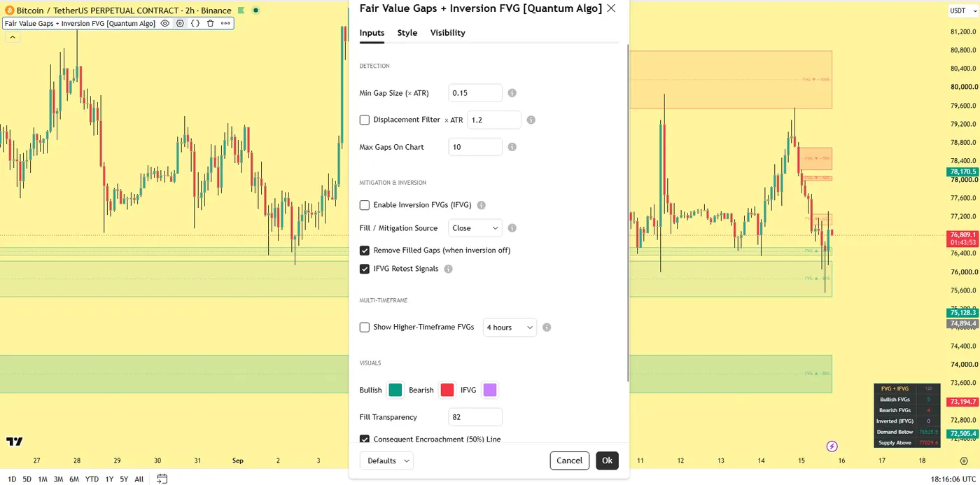Show info tooltip for Max Gaps On Chart

tap(512, 147)
